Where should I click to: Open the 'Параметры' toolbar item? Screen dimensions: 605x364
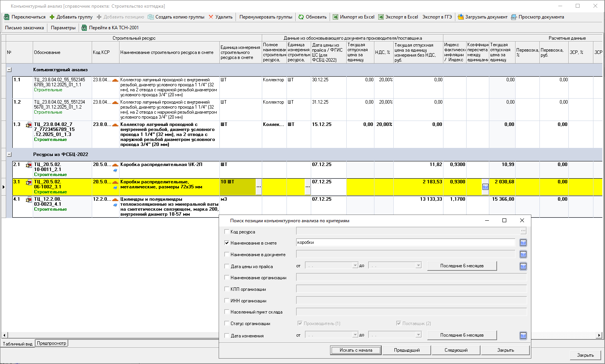[63, 28]
